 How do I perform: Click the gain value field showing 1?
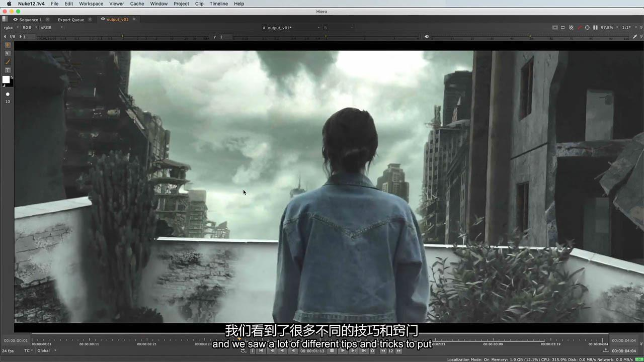(29, 37)
